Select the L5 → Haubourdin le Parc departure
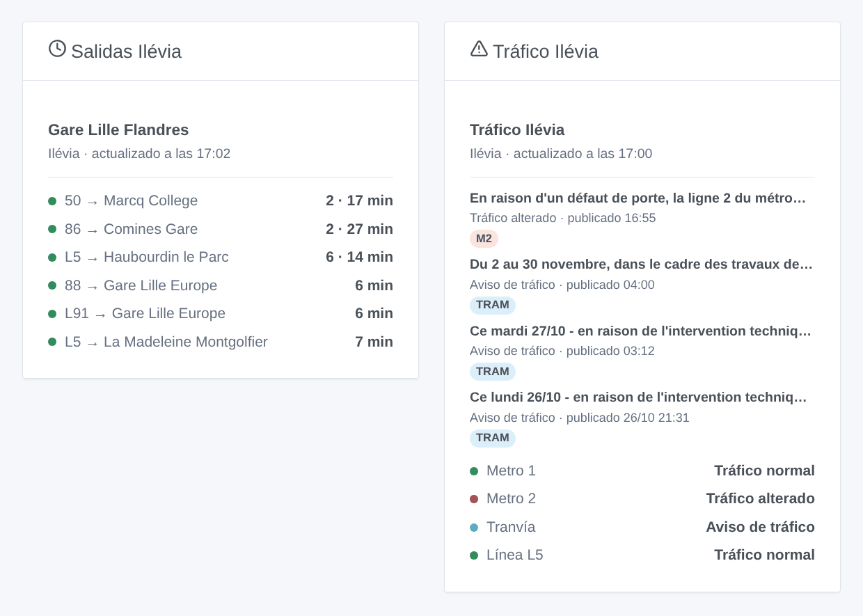 pyautogui.click(x=221, y=258)
